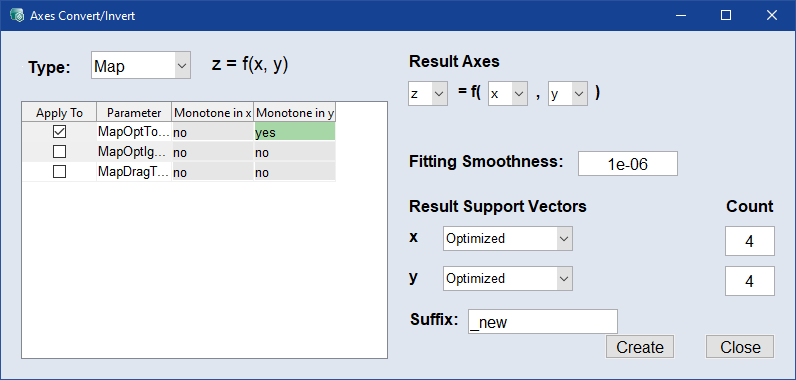This screenshot has width=796, height=380.
Task: Click the Monotone in y column header
Action: (x=295, y=113)
